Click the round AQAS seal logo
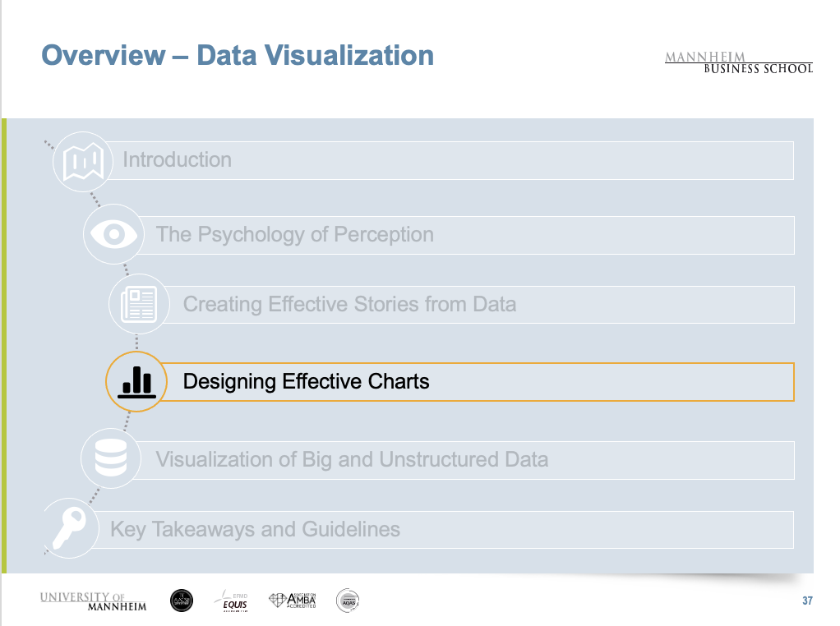 [x=348, y=601]
